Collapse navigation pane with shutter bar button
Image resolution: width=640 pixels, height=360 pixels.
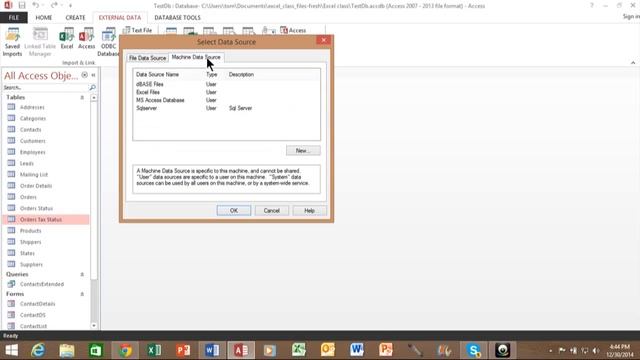click(93, 75)
